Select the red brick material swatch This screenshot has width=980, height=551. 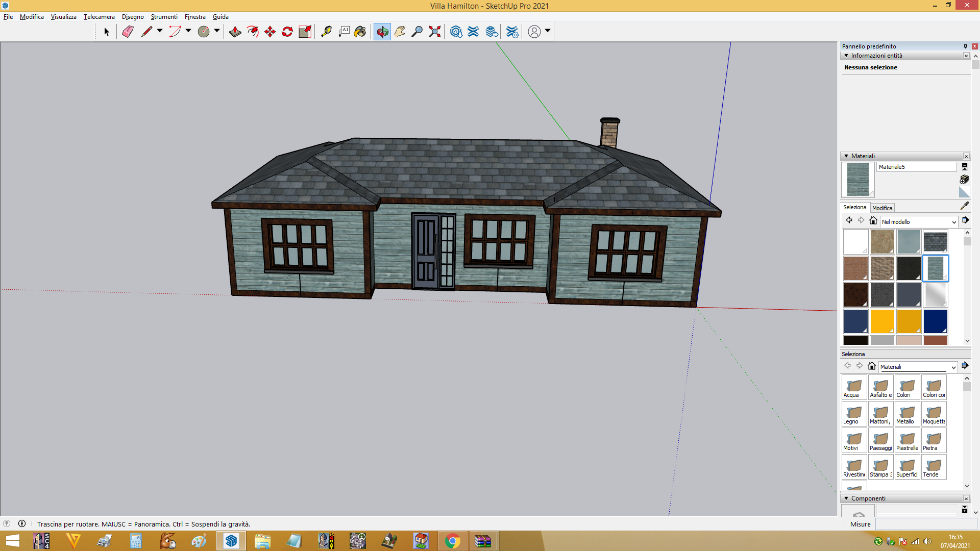pos(855,268)
